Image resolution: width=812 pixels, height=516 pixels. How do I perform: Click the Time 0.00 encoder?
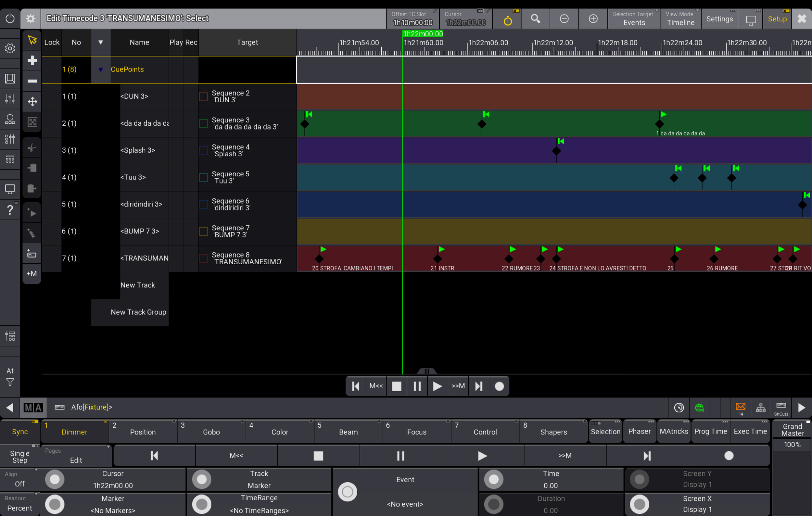pyautogui.click(x=551, y=479)
